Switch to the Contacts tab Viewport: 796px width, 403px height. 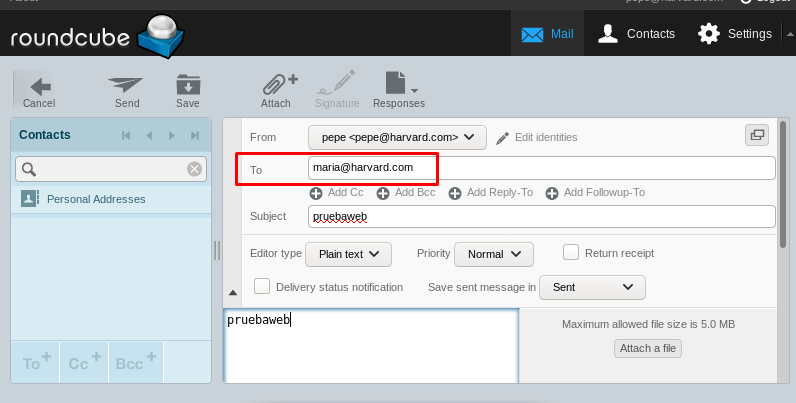(635, 34)
